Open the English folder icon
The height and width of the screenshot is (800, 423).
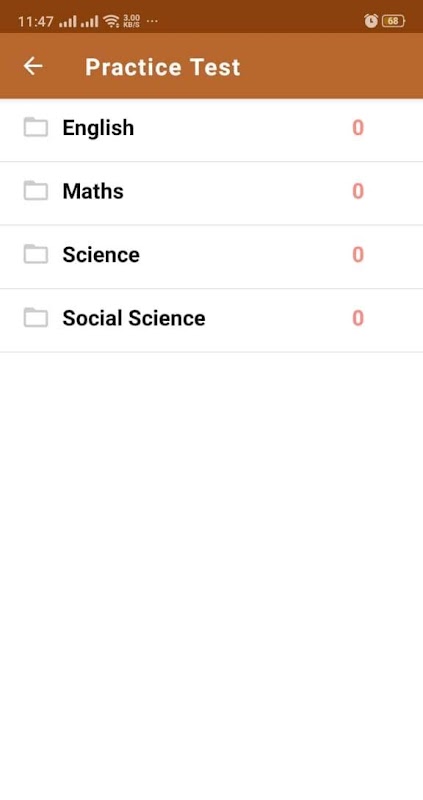36,128
